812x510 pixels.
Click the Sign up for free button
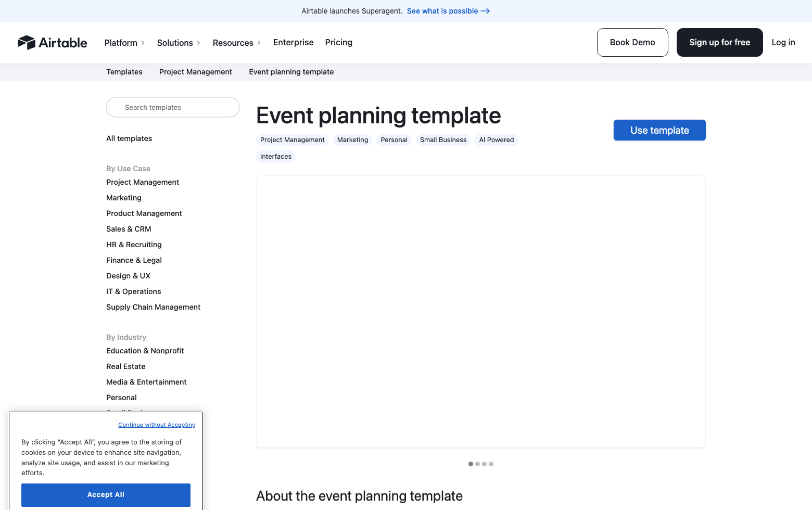[720, 42]
